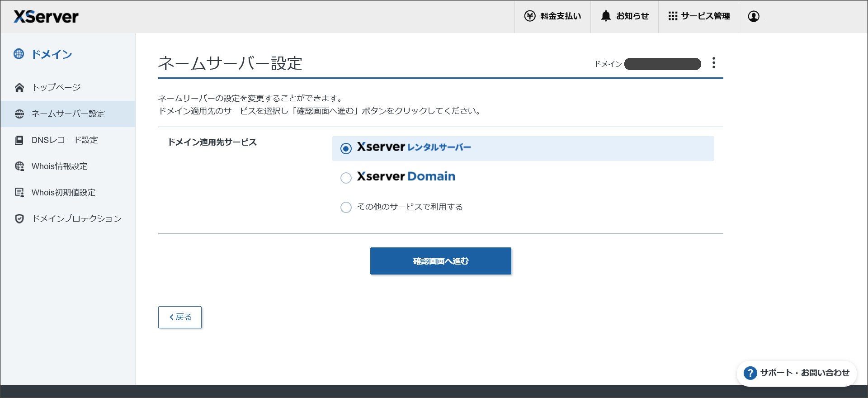Screen dimensions: 868x398
Task: Click the Xserver Domain logo label
Action: [406, 176]
